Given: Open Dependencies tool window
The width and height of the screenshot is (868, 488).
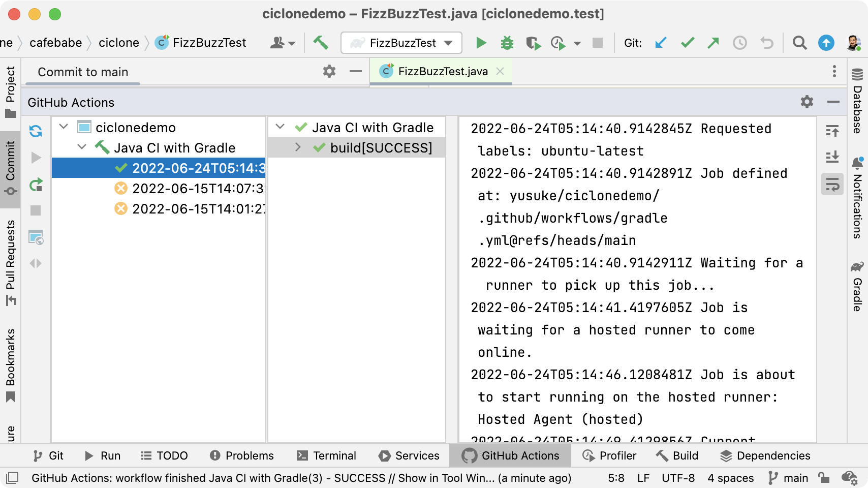Looking at the screenshot, I should (765, 455).
